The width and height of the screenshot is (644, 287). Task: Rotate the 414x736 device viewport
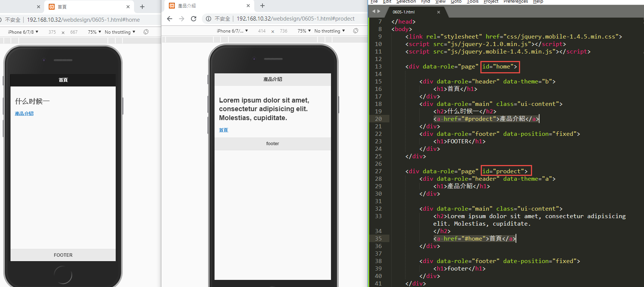[356, 31]
